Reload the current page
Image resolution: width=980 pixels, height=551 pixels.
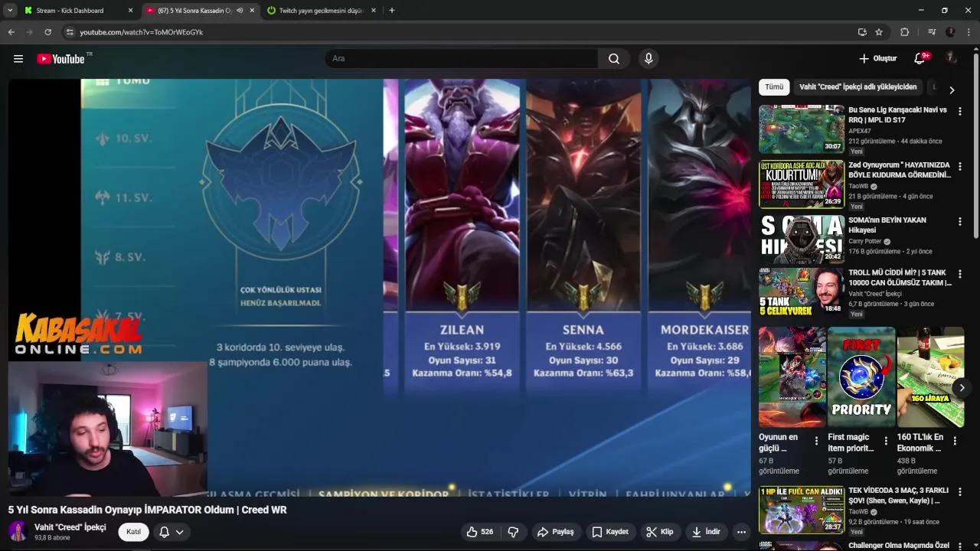47,32
